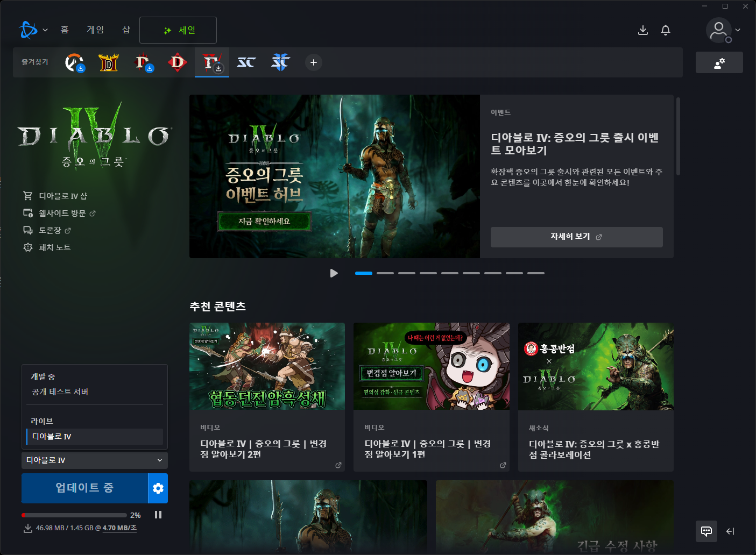This screenshot has width=756, height=555.
Task: Open 디아블로 IV 샵 link
Action: [x=62, y=196]
